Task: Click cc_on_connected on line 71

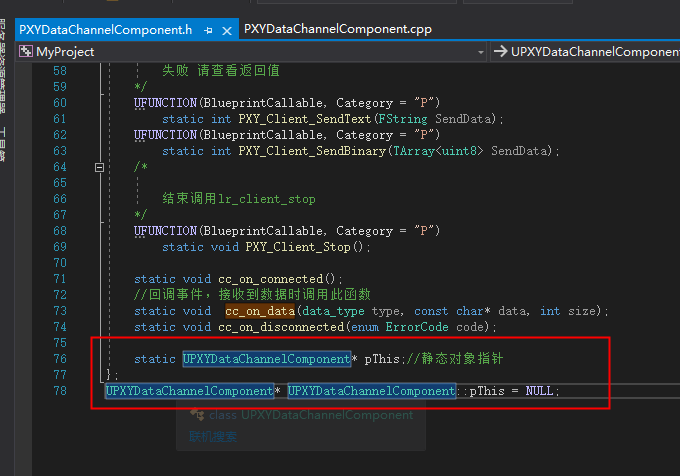Action: pyautogui.click(x=271, y=279)
